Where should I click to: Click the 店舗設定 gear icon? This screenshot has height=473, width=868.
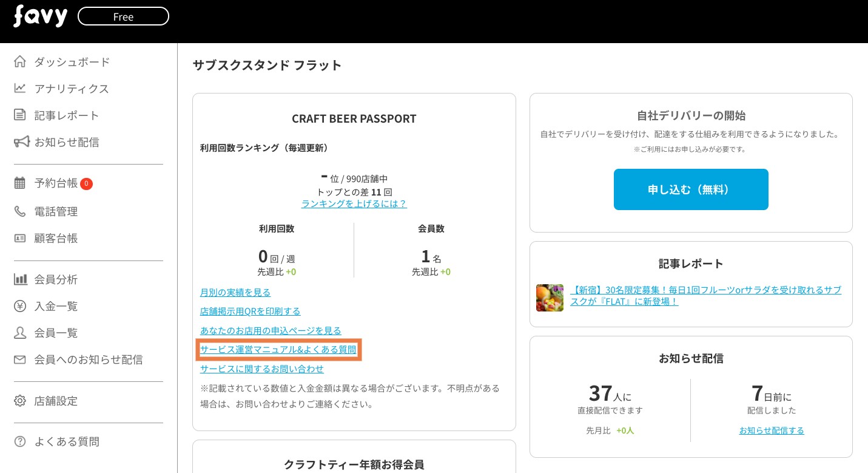20,401
